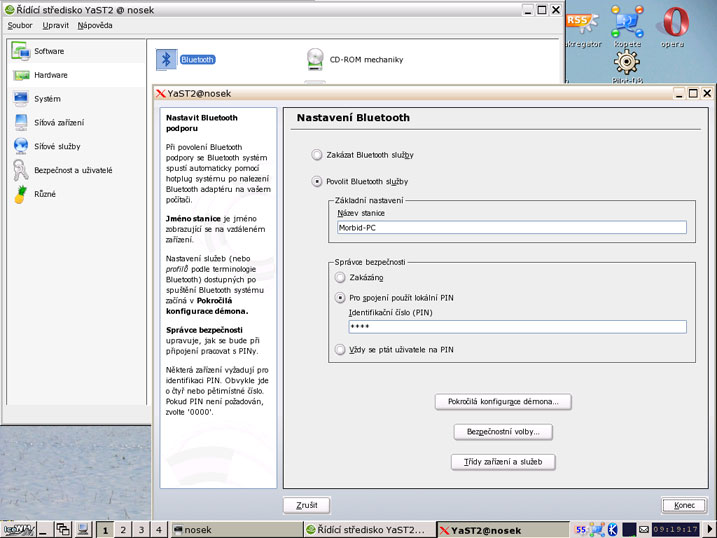Select Povolit Bluetooth služby radio button
The width and height of the screenshot is (717, 538).
[316, 181]
